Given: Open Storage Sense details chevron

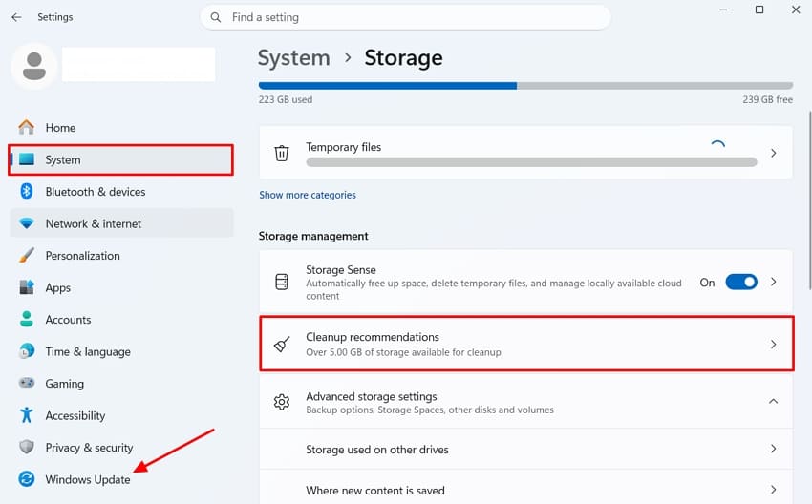Looking at the screenshot, I should 773,282.
